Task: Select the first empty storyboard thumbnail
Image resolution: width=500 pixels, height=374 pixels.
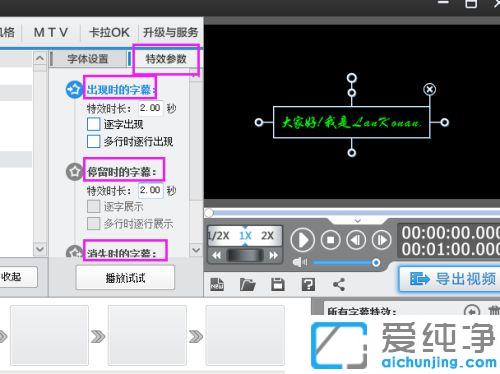Action: (x=49, y=336)
